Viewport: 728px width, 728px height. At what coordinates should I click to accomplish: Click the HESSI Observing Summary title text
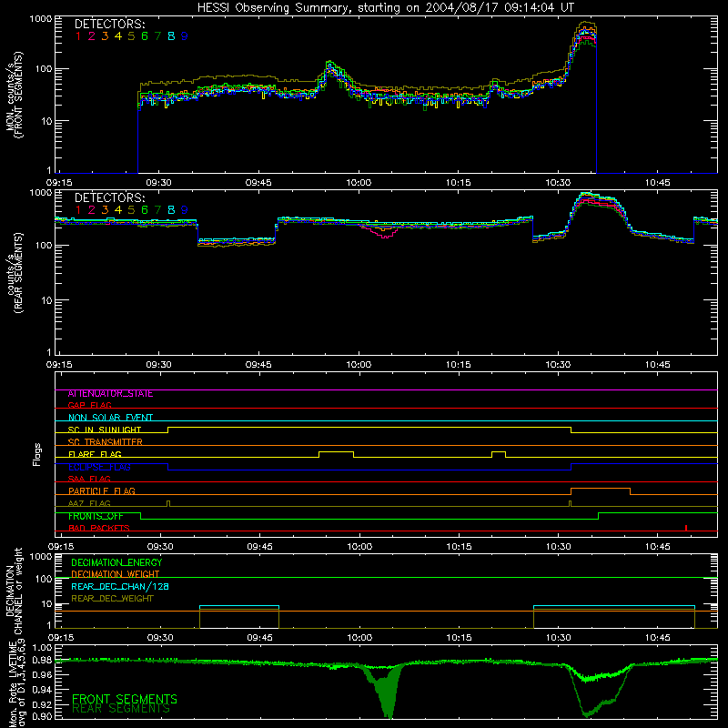386,8
